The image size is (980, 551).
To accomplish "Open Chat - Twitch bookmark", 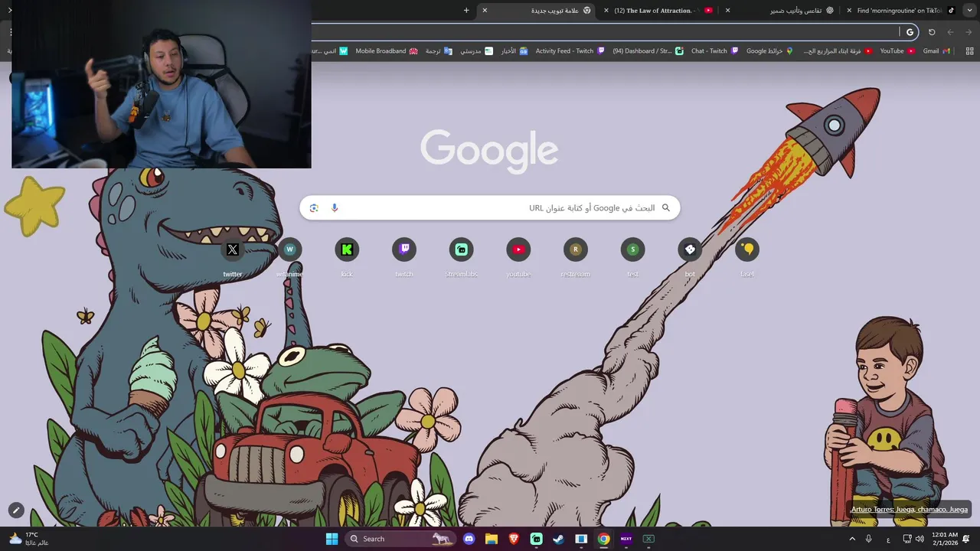I will 714,51.
